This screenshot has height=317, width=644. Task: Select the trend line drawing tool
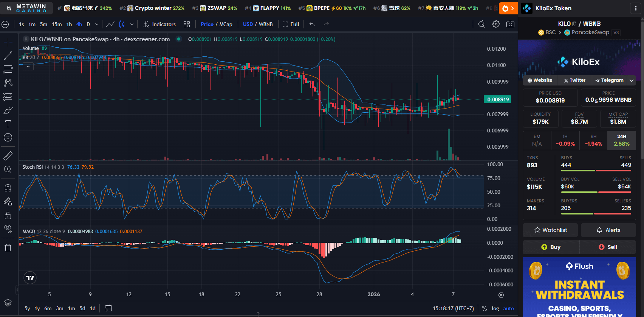8,56
